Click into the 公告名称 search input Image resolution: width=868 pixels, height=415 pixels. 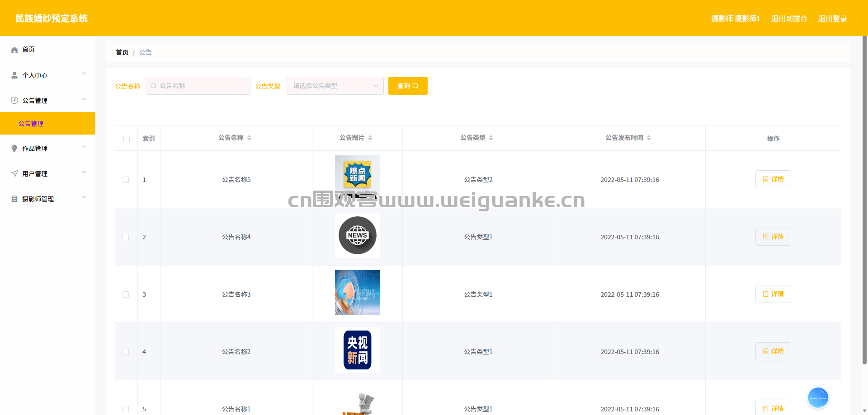pyautogui.click(x=198, y=86)
